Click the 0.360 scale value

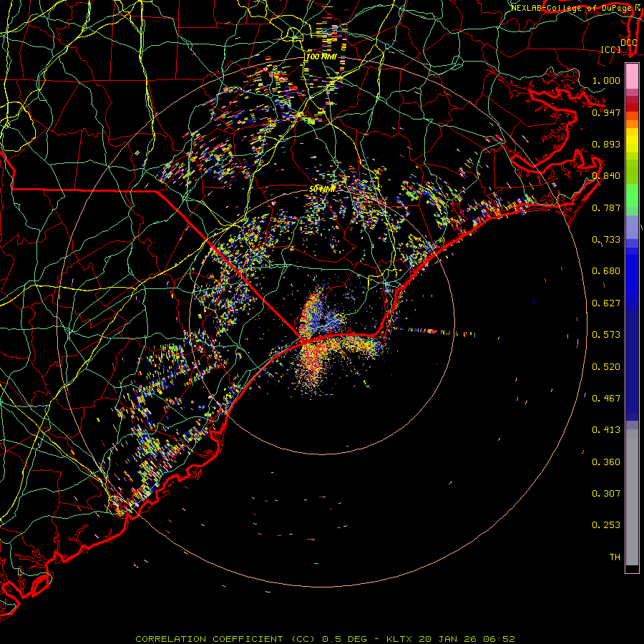(606, 462)
